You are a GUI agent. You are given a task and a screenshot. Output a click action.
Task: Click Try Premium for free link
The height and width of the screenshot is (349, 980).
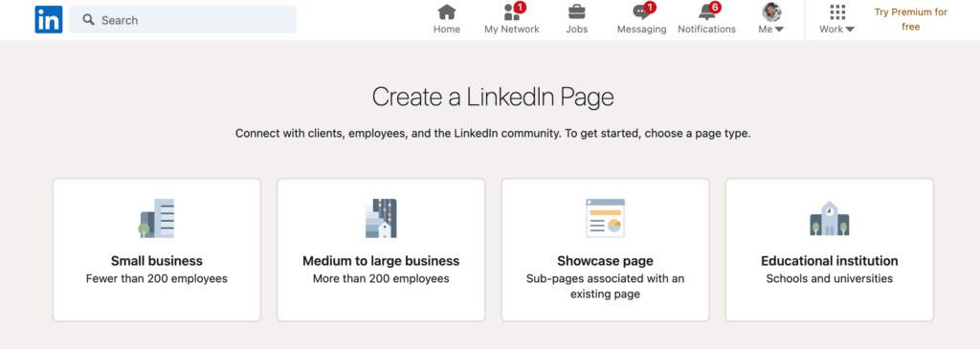[911, 19]
